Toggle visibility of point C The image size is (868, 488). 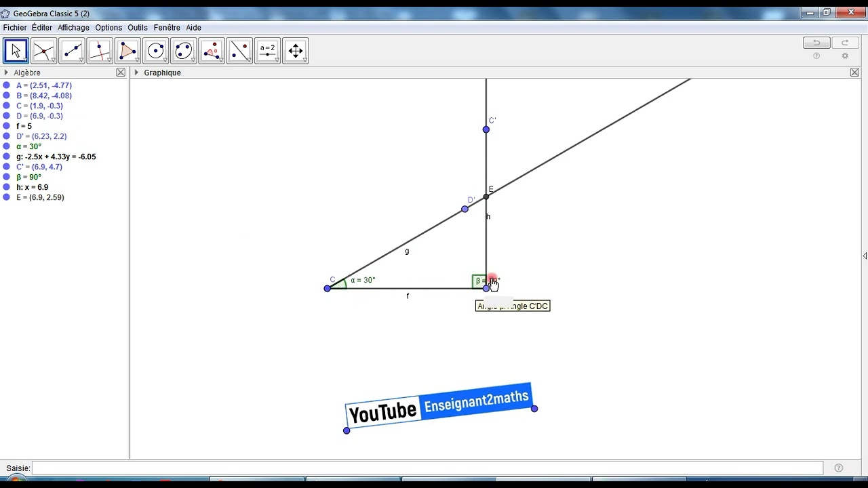point(6,106)
